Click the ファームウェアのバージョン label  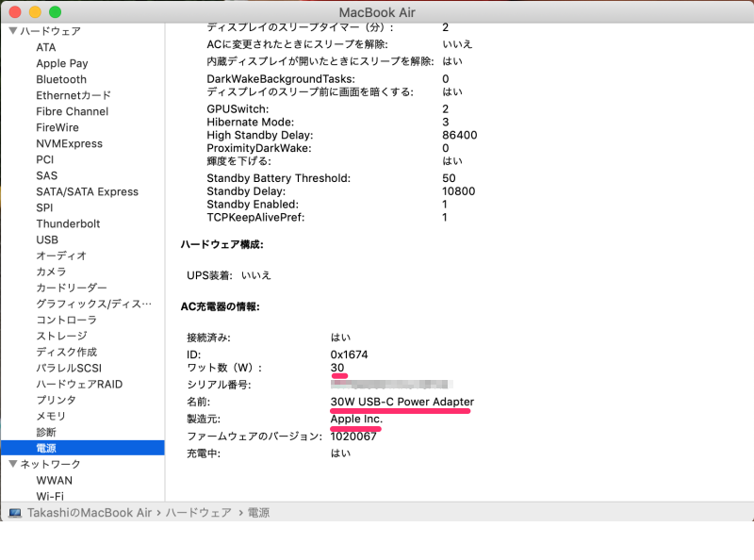(254, 436)
